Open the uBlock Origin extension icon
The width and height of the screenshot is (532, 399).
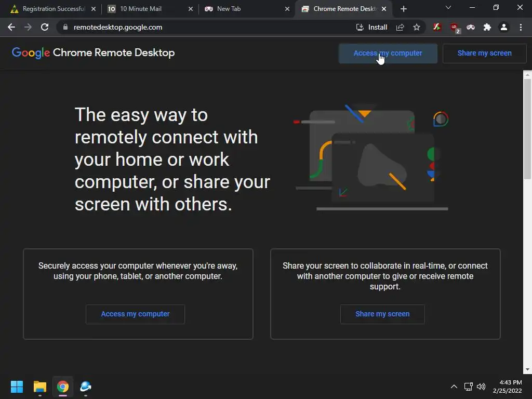454,28
